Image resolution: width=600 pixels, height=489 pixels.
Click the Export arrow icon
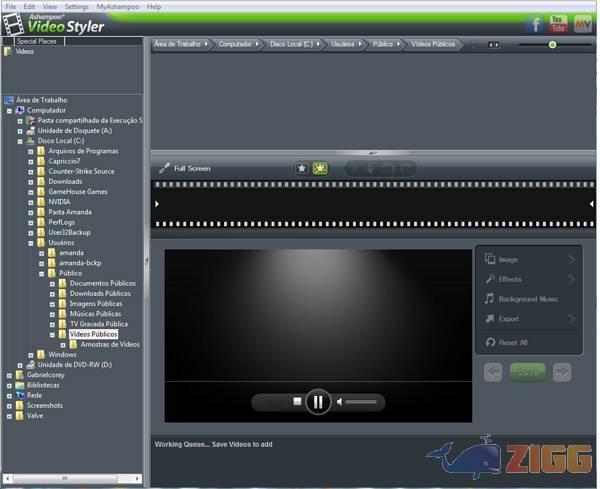[490, 318]
